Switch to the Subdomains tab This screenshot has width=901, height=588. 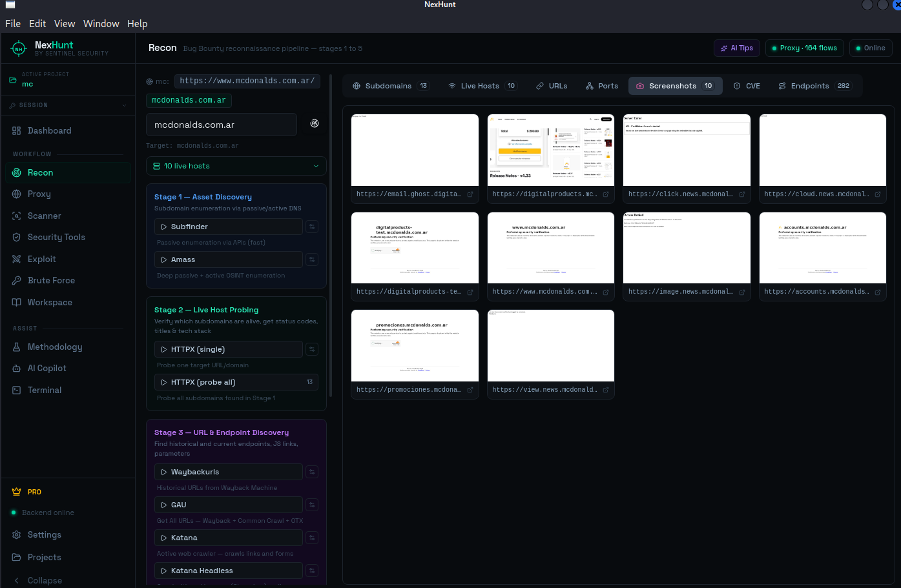(391, 86)
